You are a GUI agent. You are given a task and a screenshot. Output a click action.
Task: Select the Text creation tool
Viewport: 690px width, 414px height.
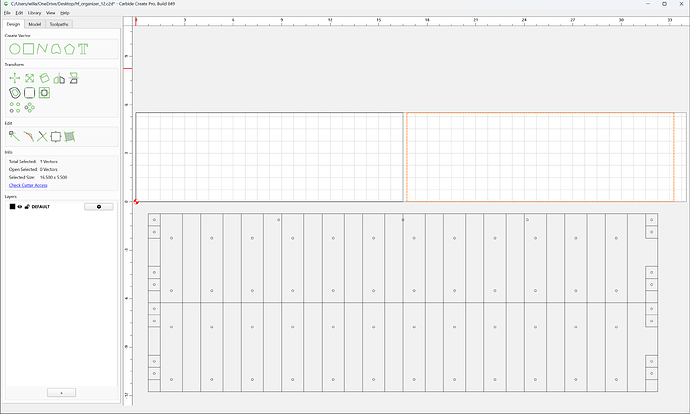click(83, 49)
